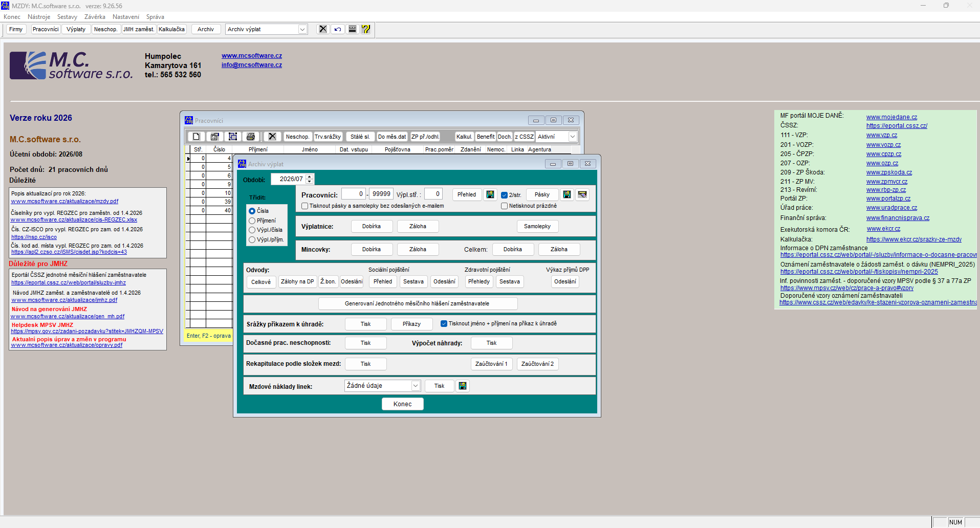Click the Archiv výplat window title icon
Screen dimensions: 980x528
(242, 164)
